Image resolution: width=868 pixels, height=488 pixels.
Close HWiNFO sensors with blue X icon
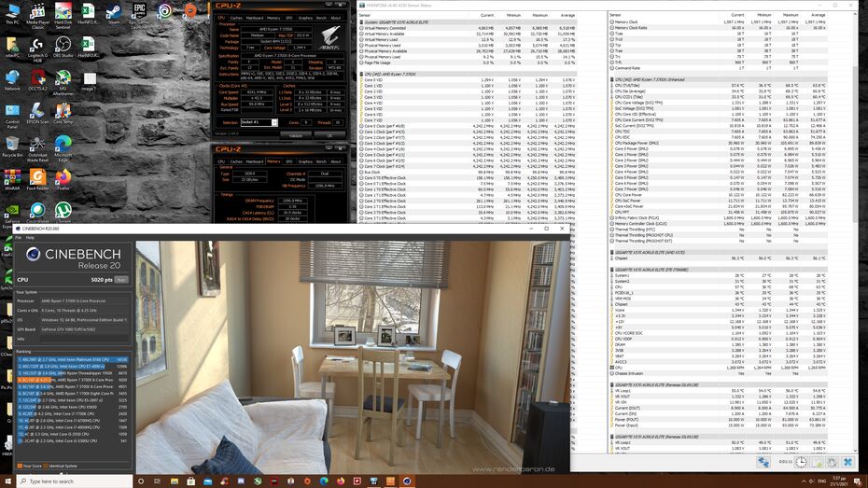847,462
